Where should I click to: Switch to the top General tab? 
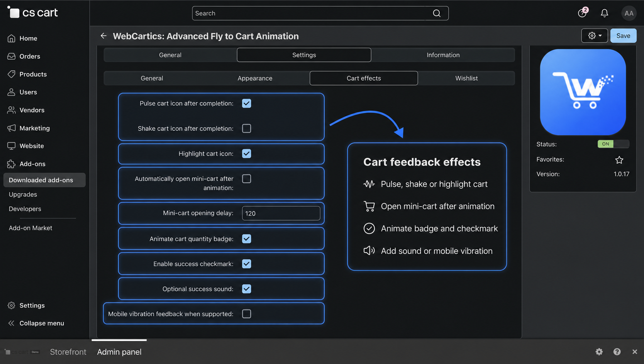pyautogui.click(x=170, y=55)
